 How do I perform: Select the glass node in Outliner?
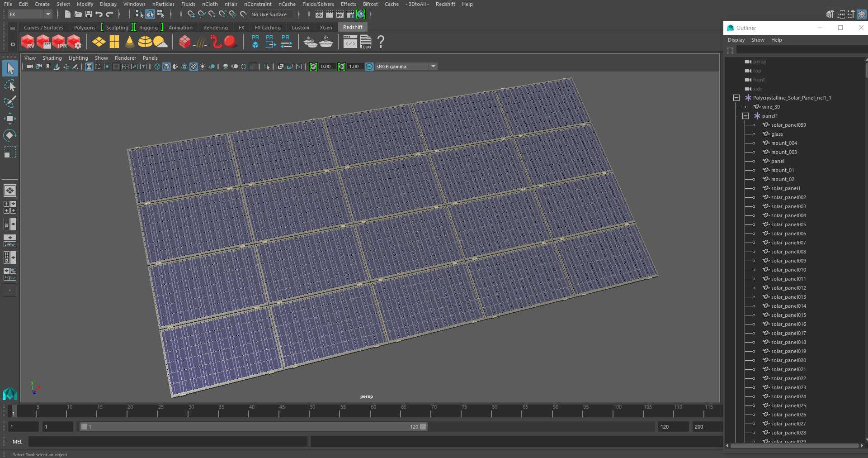point(777,134)
